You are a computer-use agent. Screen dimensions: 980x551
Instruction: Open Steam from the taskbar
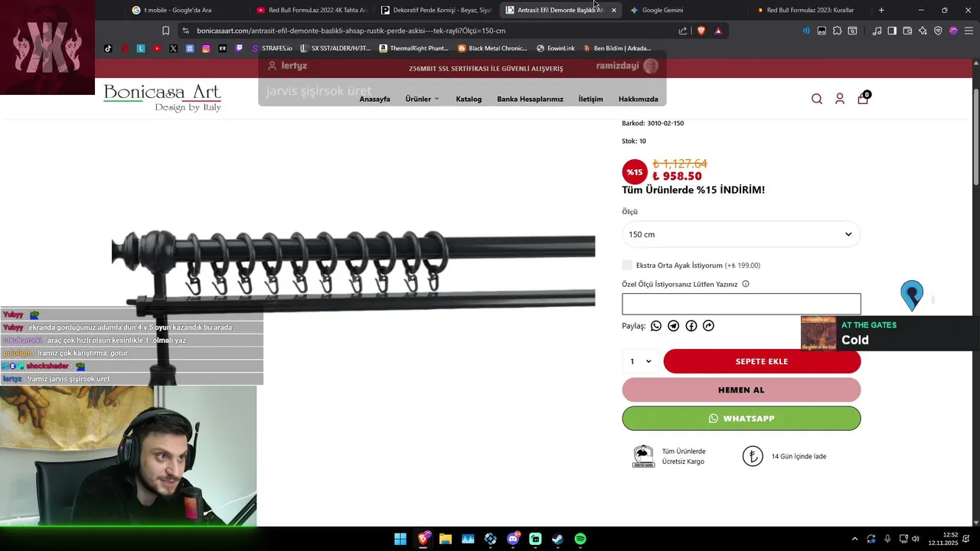pos(558,539)
